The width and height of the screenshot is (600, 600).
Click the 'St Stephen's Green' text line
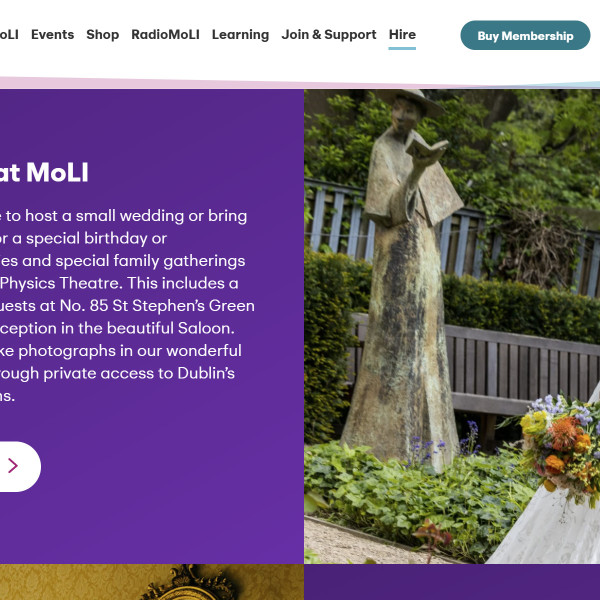click(x=127, y=306)
